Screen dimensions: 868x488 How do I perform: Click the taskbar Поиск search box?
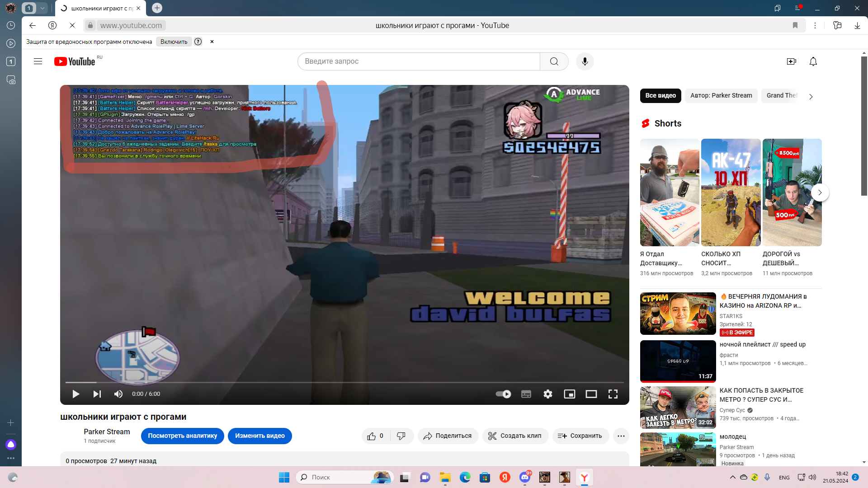(x=344, y=478)
